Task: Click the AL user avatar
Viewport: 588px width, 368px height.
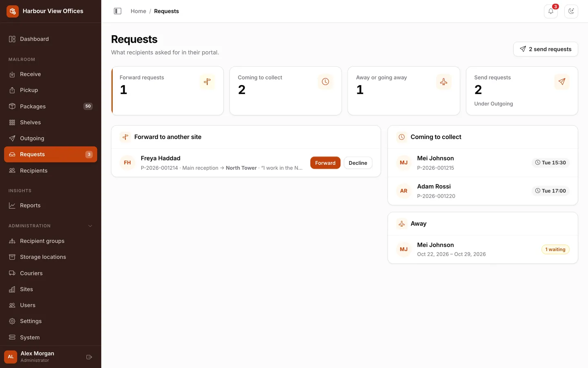Action: pyautogui.click(x=11, y=357)
